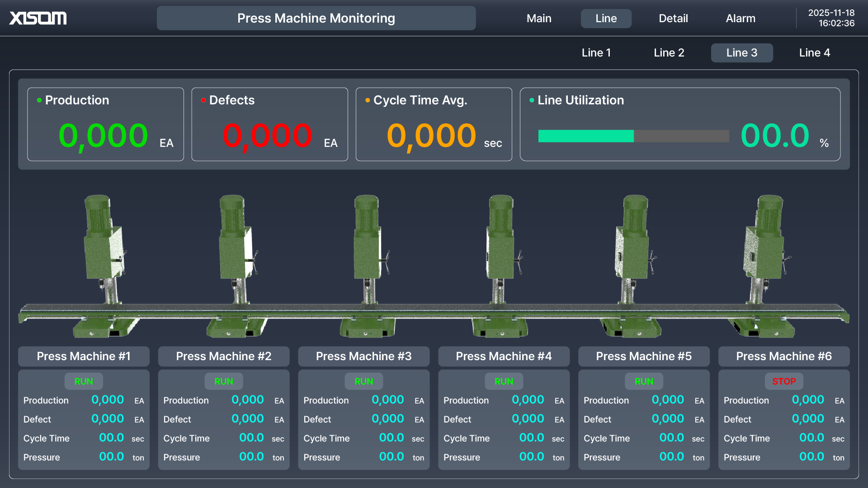Select the Press Machine #3 3D model

tap(368, 253)
